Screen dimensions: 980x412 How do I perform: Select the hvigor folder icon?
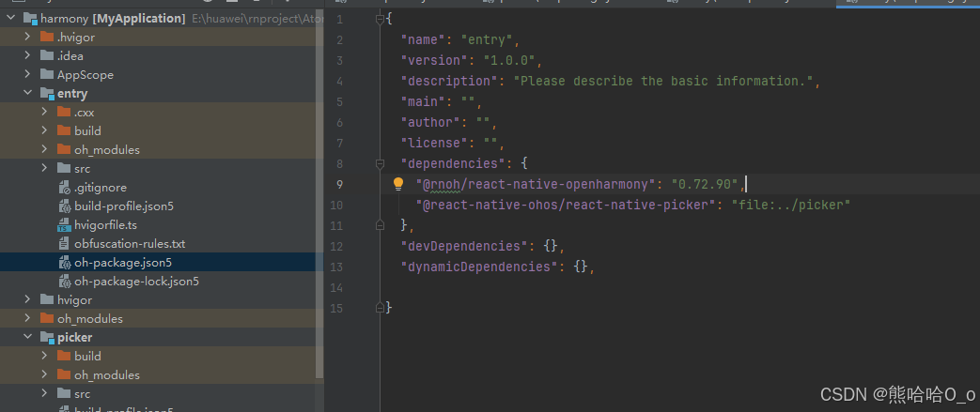click(x=47, y=299)
